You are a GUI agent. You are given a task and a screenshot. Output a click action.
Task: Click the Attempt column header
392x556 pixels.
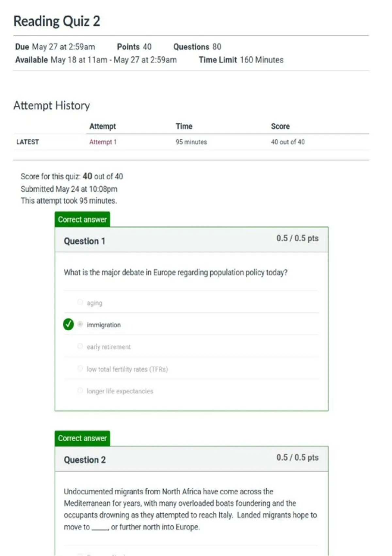coord(103,126)
